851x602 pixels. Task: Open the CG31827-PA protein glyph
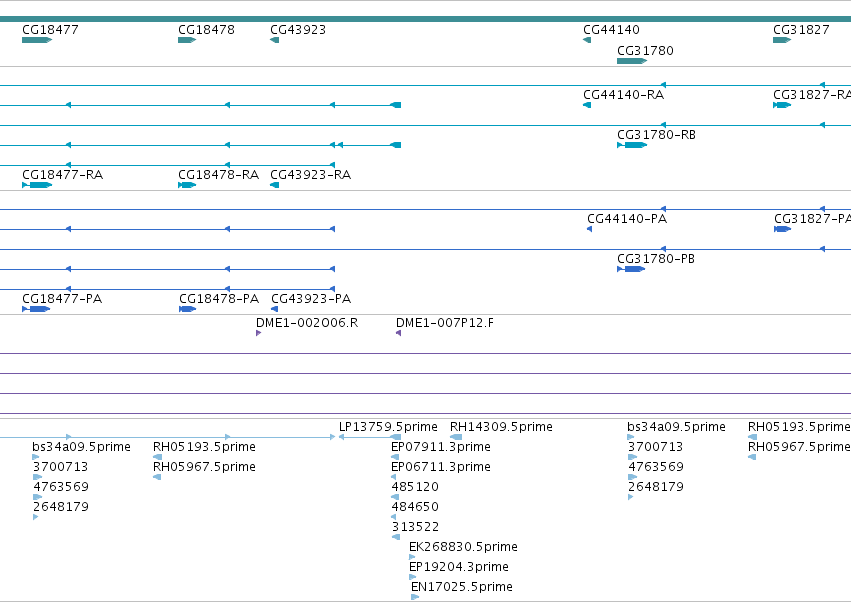tap(782, 229)
